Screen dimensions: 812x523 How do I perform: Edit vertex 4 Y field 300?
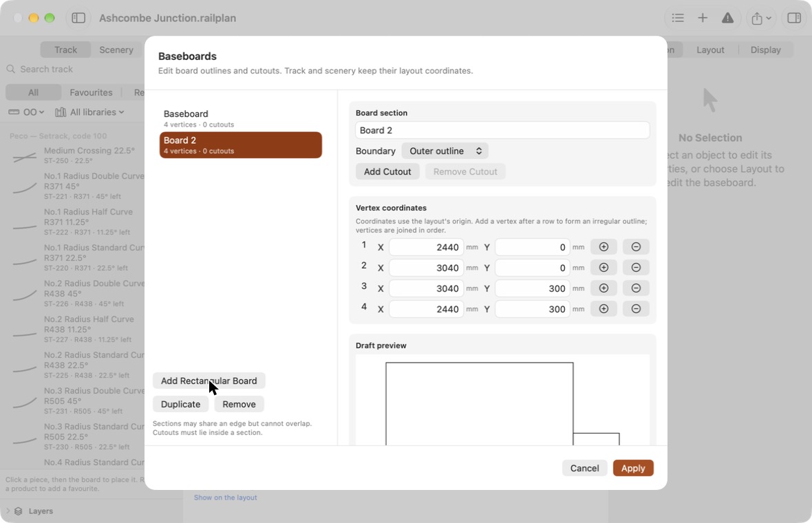click(532, 309)
